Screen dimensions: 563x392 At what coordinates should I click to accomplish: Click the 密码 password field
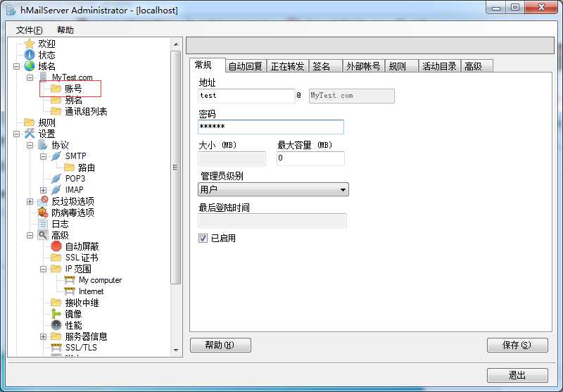[x=271, y=127]
